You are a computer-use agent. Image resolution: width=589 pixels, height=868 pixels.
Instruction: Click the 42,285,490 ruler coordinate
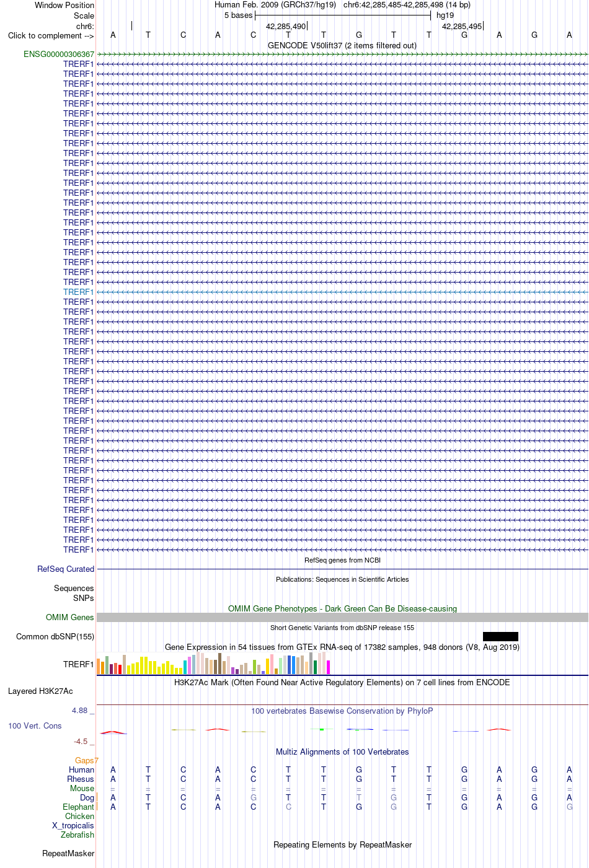[286, 26]
